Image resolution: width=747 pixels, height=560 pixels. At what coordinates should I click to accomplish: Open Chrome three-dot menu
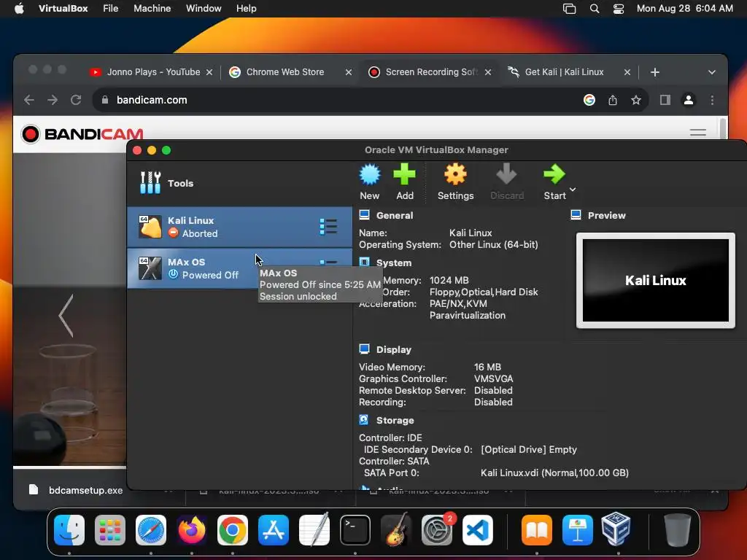712,100
